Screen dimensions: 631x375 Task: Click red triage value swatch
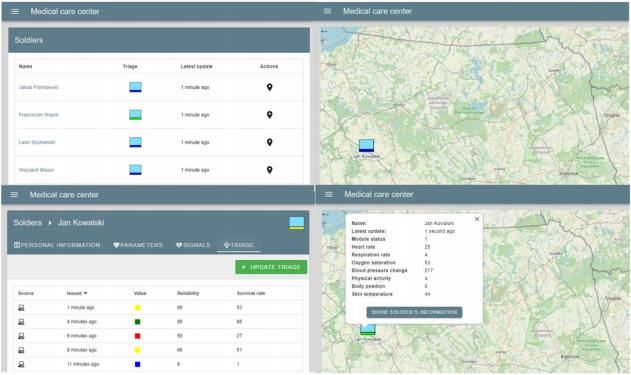pyautogui.click(x=137, y=336)
